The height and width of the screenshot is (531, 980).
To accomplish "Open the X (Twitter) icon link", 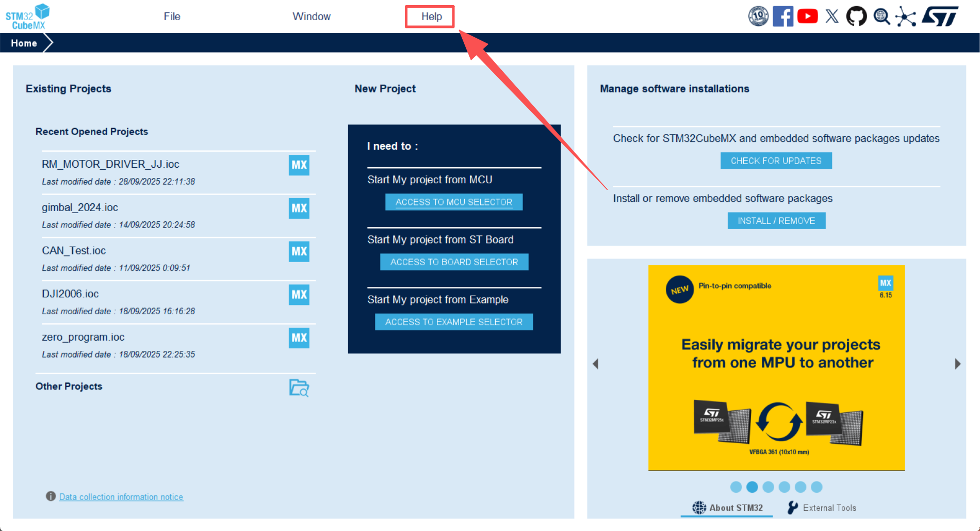I will pyautogui.click(x=832, y=17).
